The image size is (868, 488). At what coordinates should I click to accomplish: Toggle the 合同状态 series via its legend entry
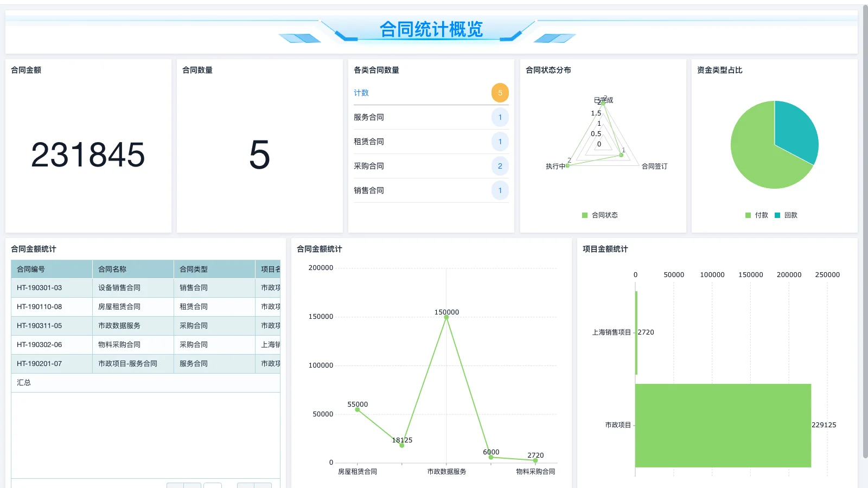tap(599, 215)
